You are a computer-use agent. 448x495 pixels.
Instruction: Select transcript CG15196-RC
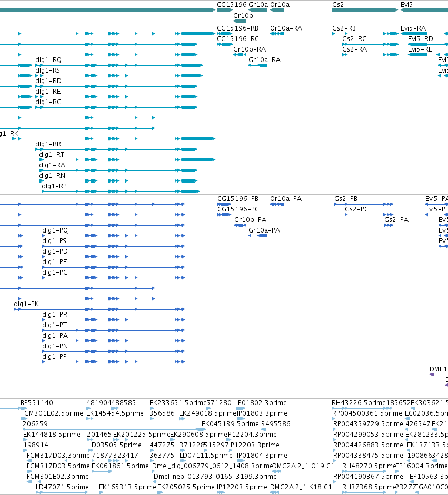coord(237,39)
